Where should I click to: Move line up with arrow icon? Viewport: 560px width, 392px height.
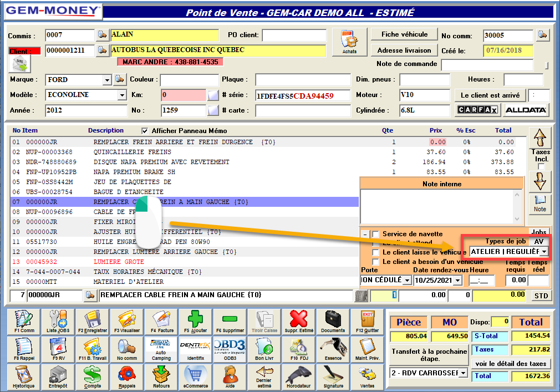tap(540, 138)
